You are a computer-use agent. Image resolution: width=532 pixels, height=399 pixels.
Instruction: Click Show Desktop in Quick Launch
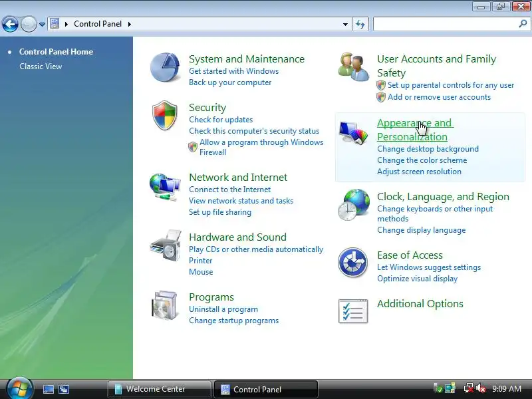pyautogui.click(x=49, y=389)
